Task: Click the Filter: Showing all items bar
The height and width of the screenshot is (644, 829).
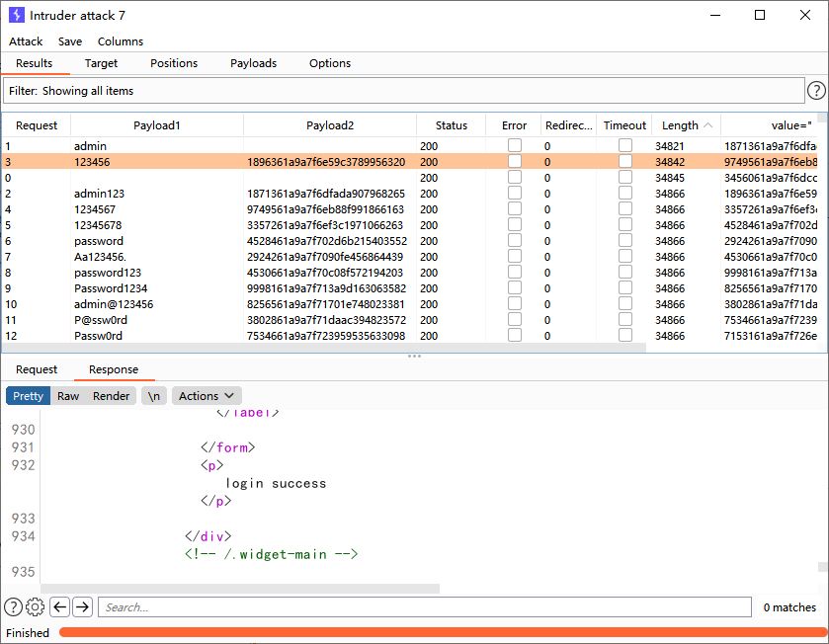Action: tap(404, 91)
